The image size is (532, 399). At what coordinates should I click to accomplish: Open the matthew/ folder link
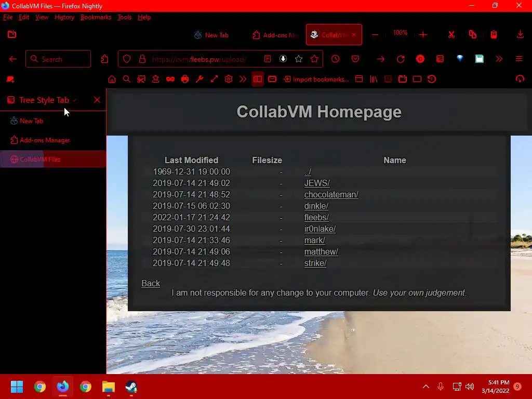(x=321, y=252)
